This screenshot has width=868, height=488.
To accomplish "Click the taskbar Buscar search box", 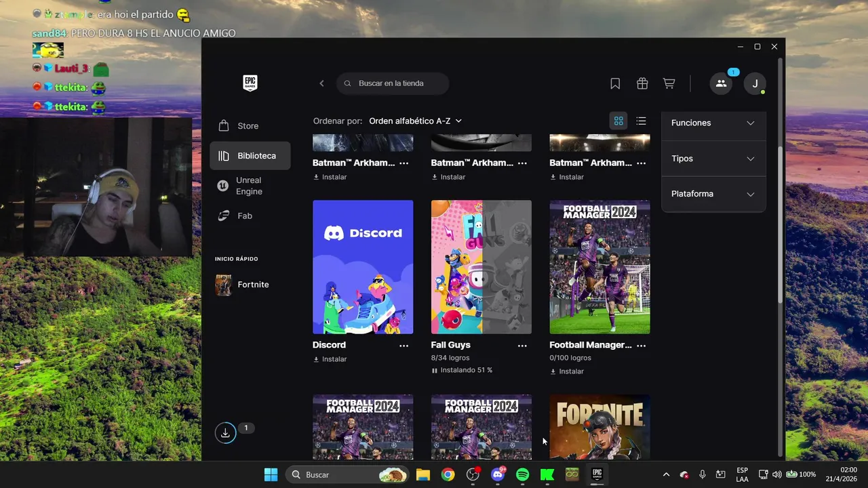I will [x=347, y=474].
